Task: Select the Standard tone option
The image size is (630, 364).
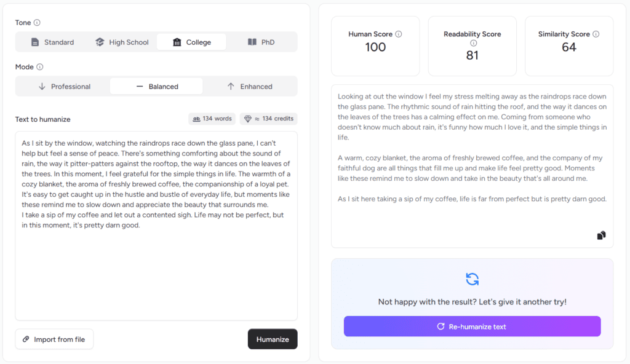Action: (x=53, y=42)
